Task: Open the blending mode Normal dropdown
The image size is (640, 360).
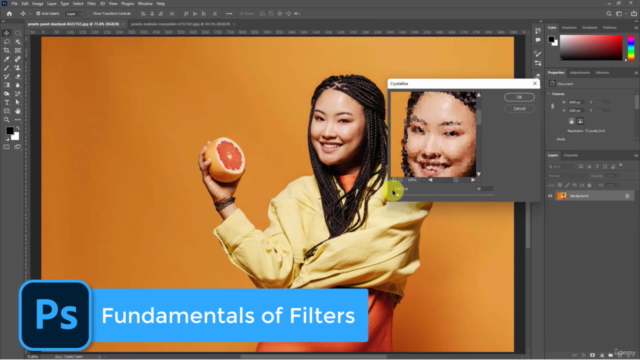Action: pyautogui.click(x=568, y=176)
